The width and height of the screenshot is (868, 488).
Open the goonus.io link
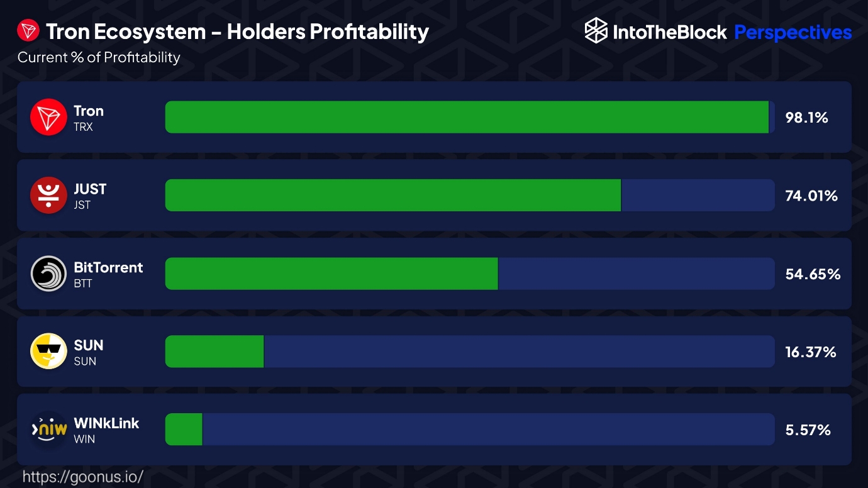tap(82, 476)
